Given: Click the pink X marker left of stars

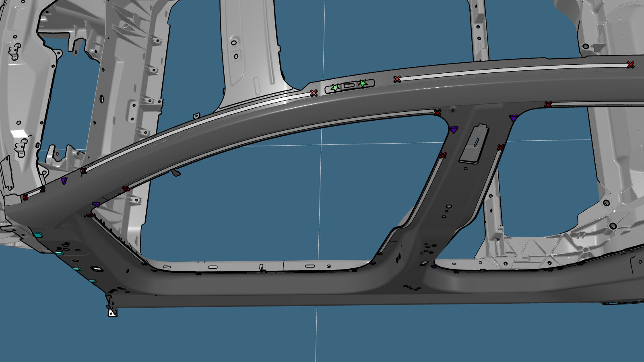Looking at the screenshot, I should (x=314, y=93).
